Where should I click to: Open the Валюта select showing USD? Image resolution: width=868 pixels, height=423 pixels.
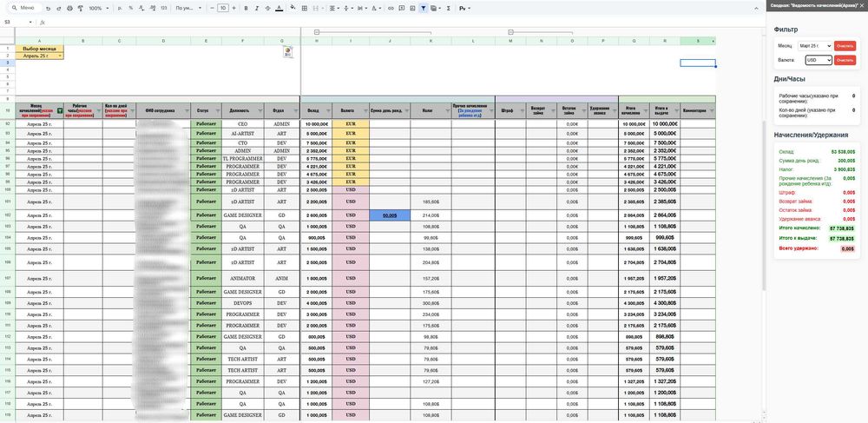point(819,60)
